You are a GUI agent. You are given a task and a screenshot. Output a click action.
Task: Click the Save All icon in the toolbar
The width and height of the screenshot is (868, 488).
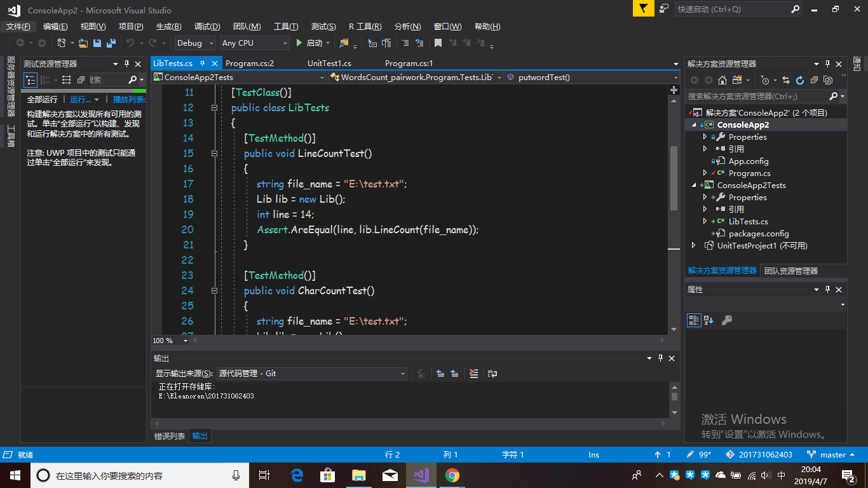111,43
